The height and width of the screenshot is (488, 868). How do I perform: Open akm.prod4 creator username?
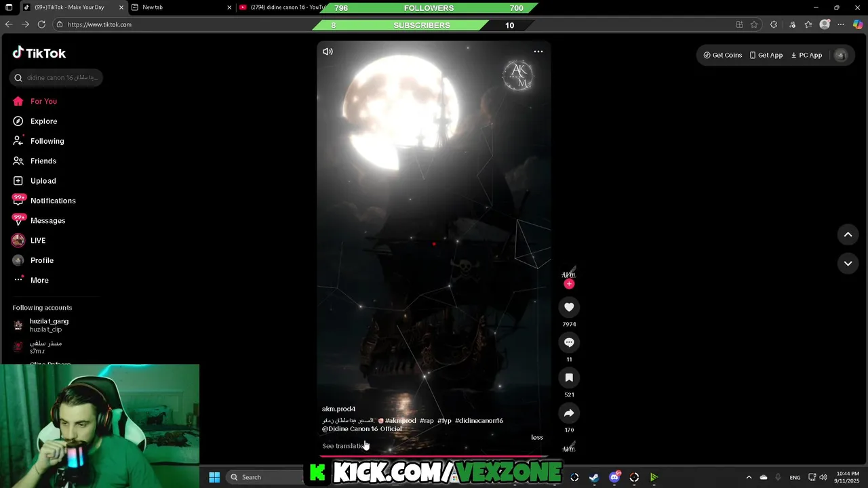(x=338, y=409)
